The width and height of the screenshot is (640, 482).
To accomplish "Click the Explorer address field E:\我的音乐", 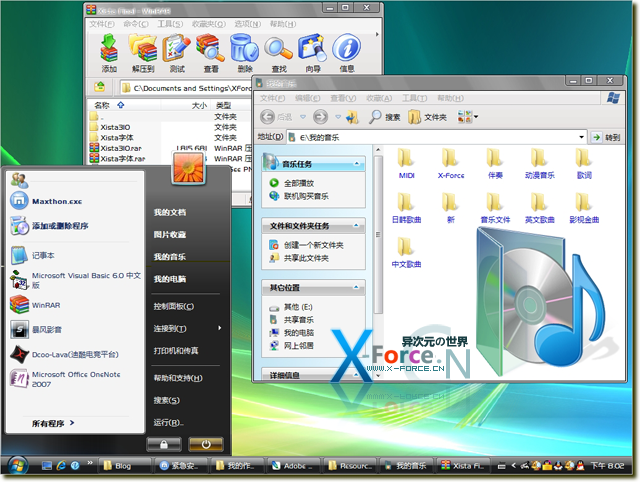I will click(436, 138).
